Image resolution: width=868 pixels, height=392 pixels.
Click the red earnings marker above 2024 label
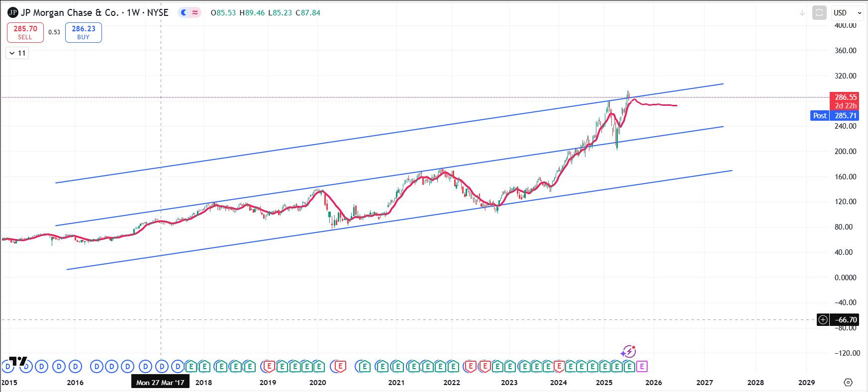click(x=559, y=367)
